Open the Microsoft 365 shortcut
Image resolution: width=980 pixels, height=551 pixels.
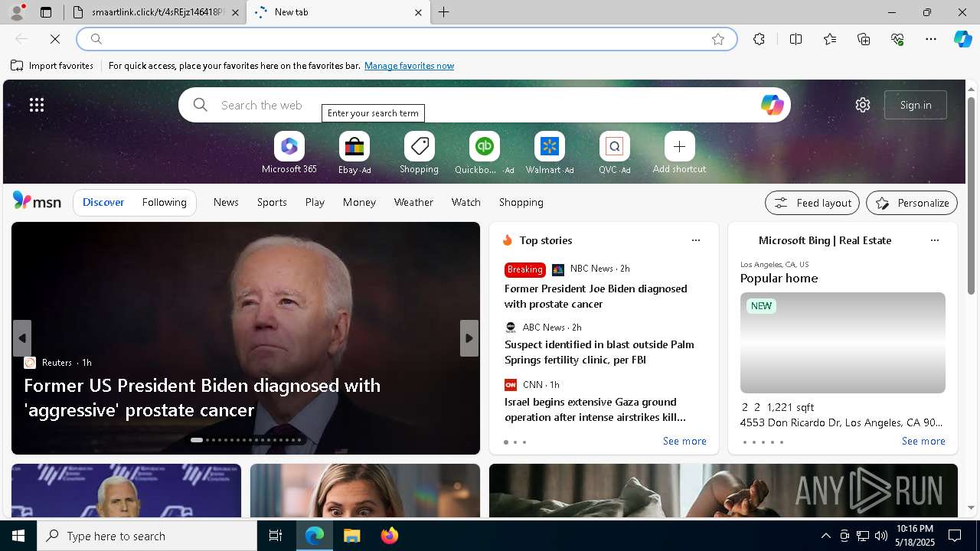tap(289, 153)
